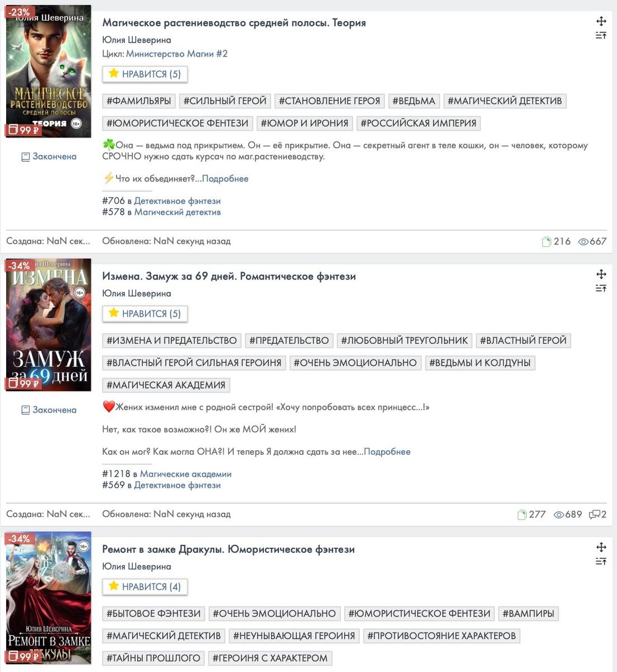Open title Измена. Замуж за 69 дней

point(229,276)
